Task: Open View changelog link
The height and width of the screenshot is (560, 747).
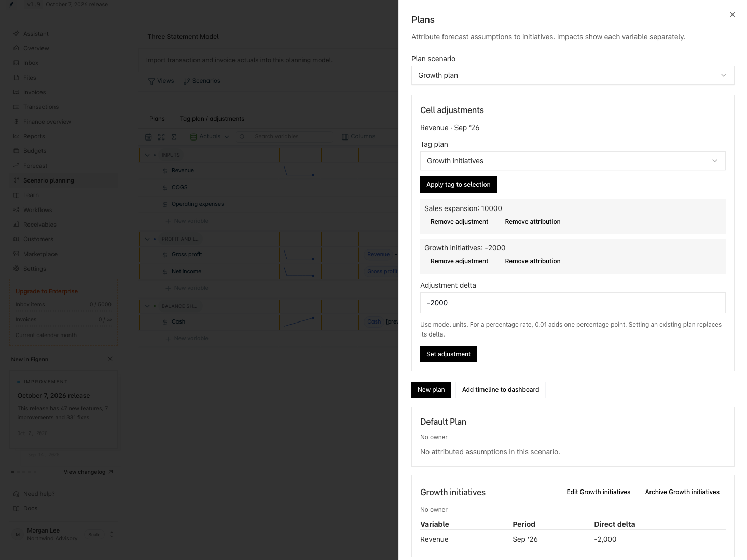Action: click(88, 472)
